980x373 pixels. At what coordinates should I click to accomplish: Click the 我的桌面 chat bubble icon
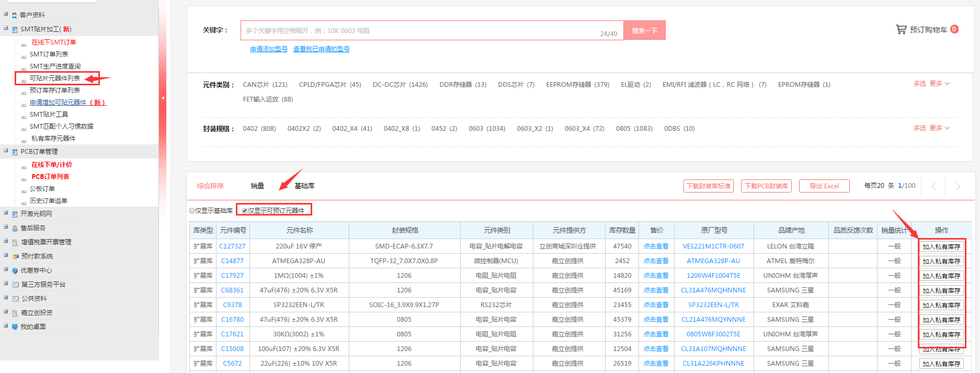pos(15,327)
